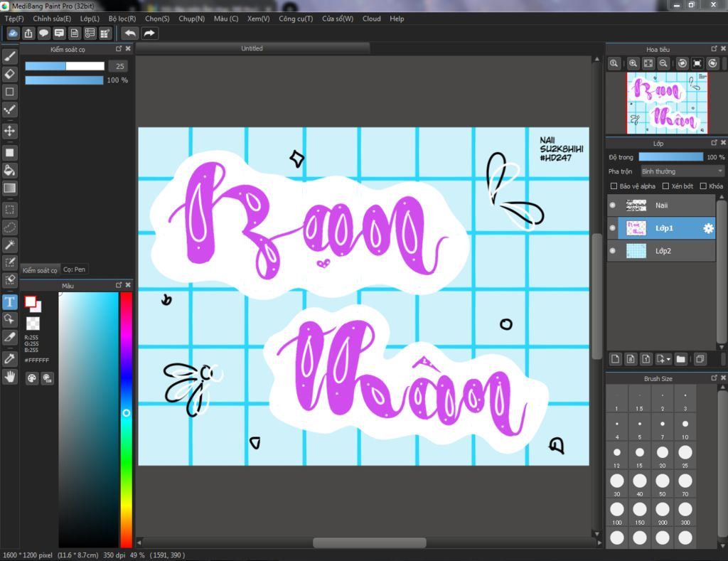Select the Naii layer
Viewport: 728px width, 561px height.
[x=661, y=205]
